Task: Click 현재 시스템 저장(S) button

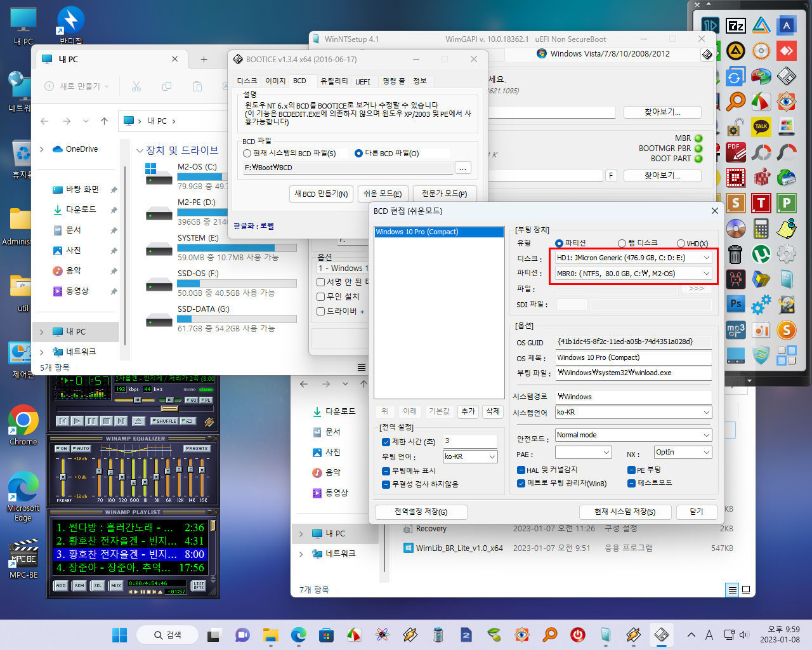Action: (625, 512)
